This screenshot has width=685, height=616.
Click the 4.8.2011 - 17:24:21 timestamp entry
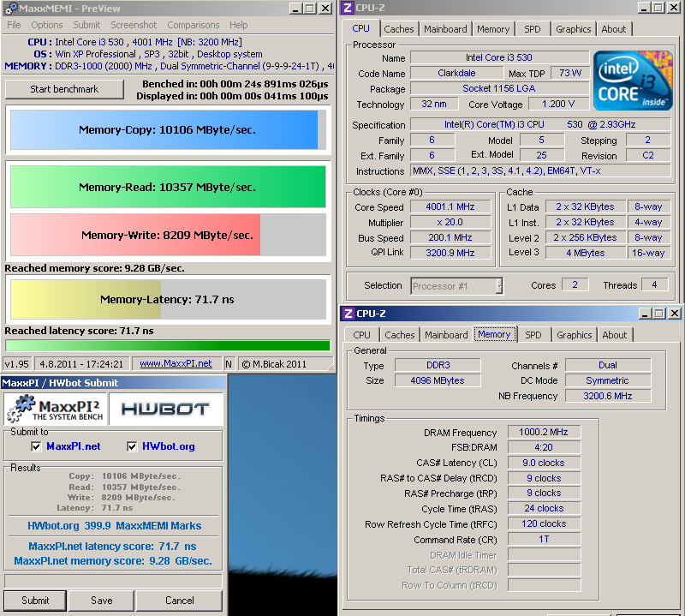pos(81,364)
